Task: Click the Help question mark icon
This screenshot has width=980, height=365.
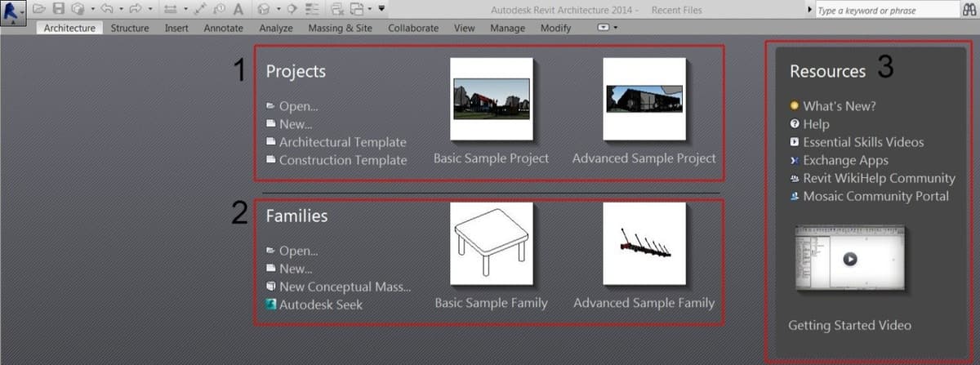Action: (x=794, y=124)
